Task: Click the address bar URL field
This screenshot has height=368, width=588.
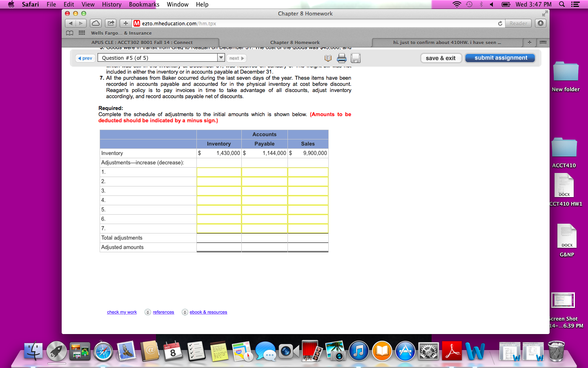Action: pyautogui.click(x=314, y=23)
